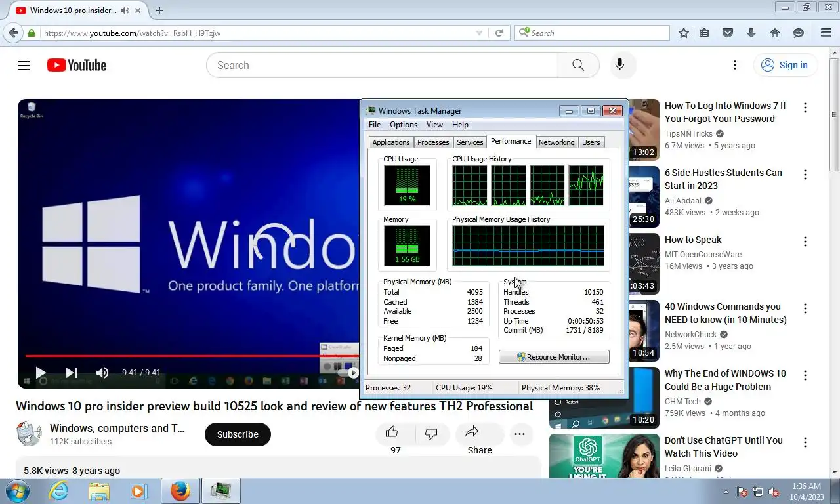The image size is (840, 504).
Task: Open Task Manager File menu
Action: (x=375, y=125)
